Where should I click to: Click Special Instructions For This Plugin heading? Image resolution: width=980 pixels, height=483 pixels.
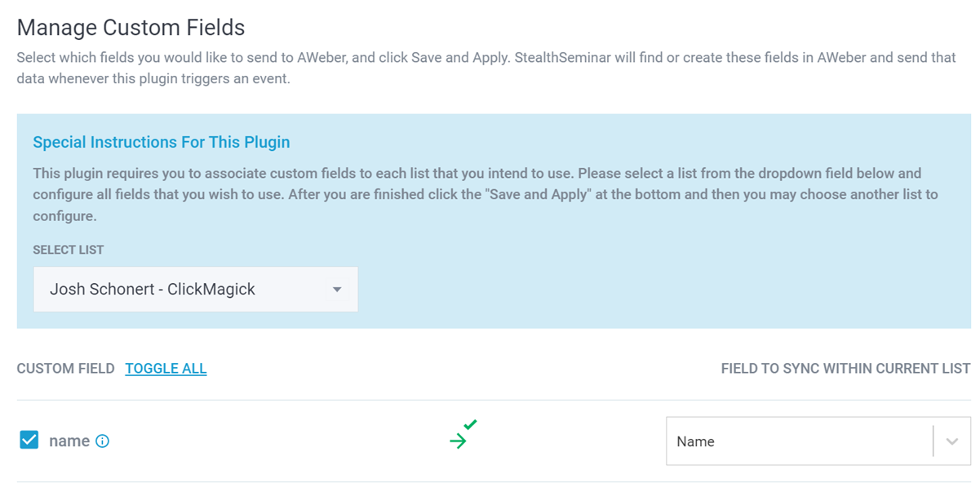pos(162,142)
